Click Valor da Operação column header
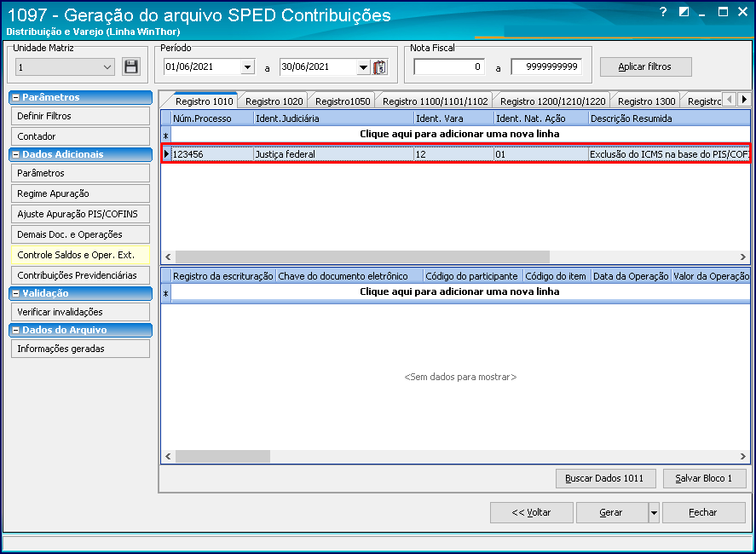This screenshot has height=554, width=756. (x=711, y=276)
